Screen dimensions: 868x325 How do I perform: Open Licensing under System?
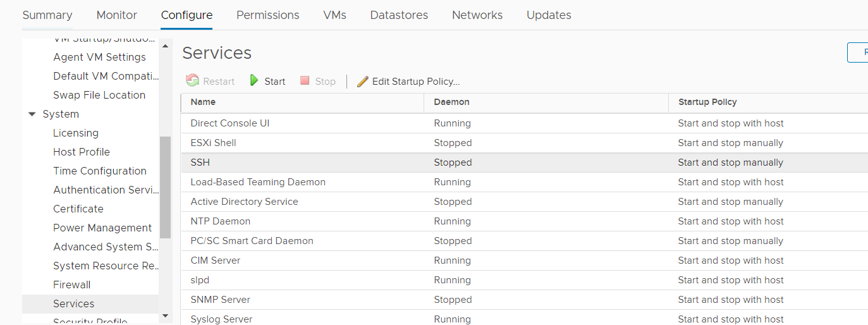point(76,133)
